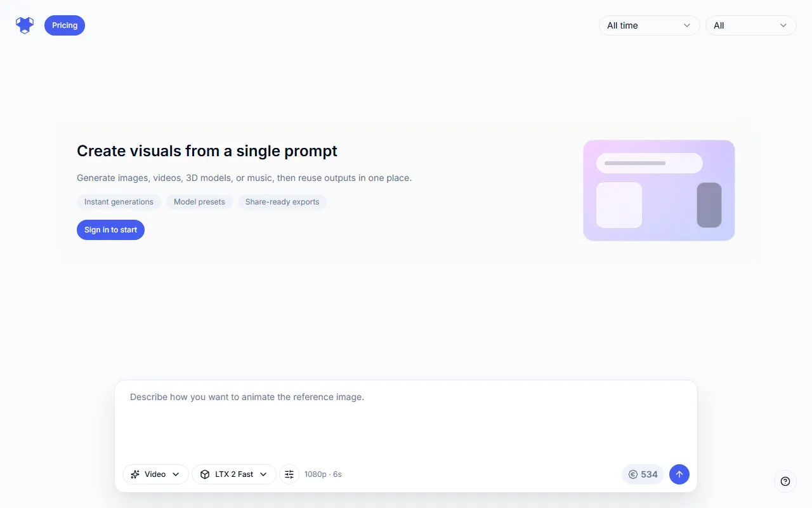Click the Share-ready exports tag
812x508 pixels.
pyautogui.click(x=282, y=202)
